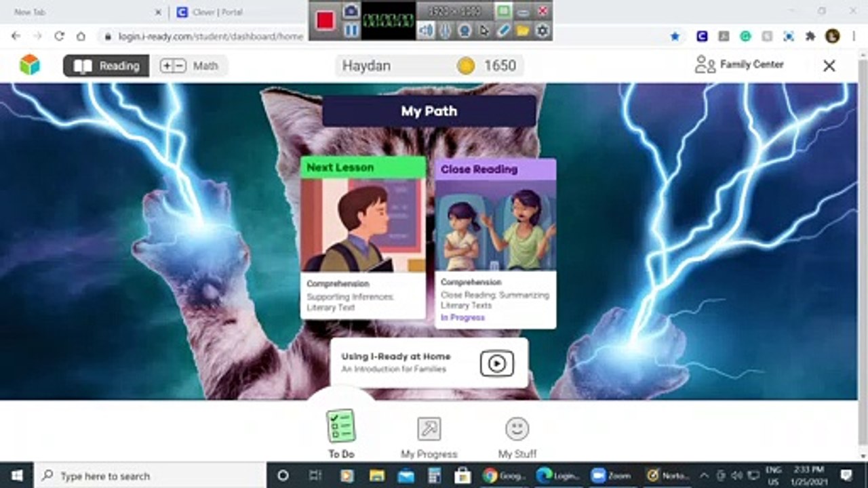
Task: Open the Mail app on the taskbar
Action: 406,476
